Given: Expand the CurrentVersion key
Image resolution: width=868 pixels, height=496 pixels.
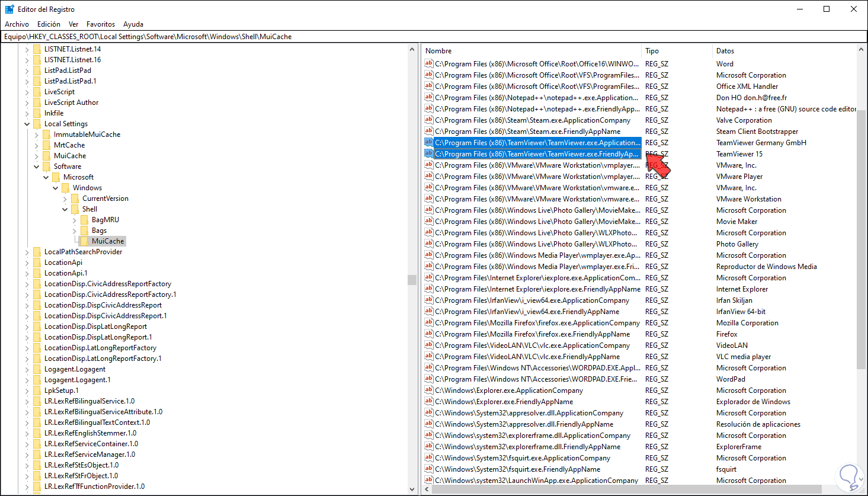Looking at the screenshot, I should 65,199.
